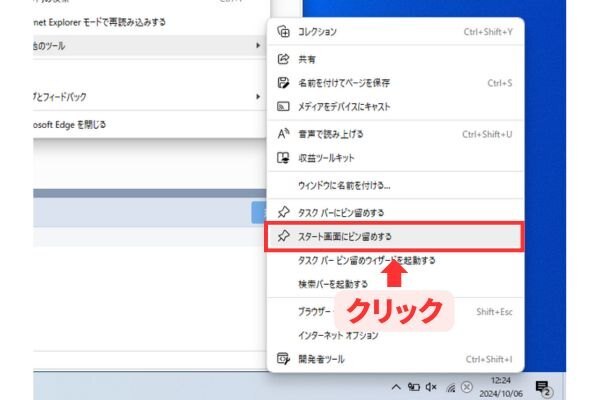This screenshot has height=400, width=600.
Task: Choose Microsoft Edge を閉じる
Action: click(149, 124)
